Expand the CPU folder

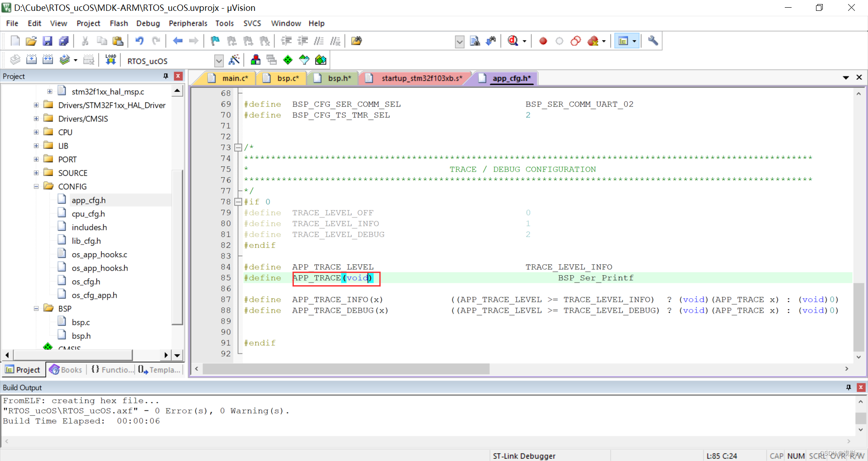tap(36, 132)
